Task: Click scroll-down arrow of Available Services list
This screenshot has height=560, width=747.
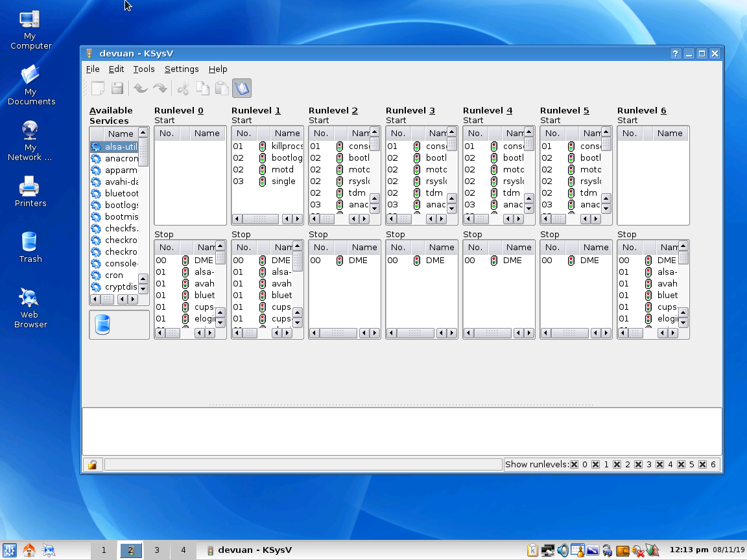Action: pos(143,288)
